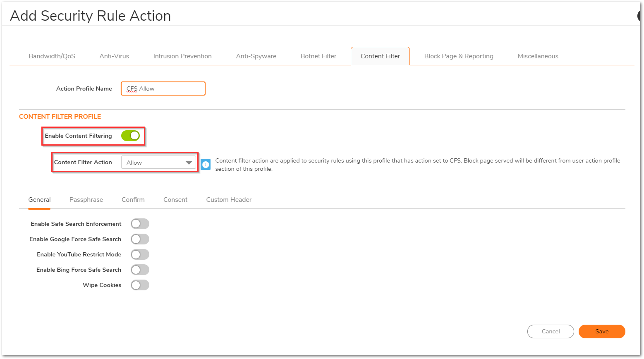
Task: Click the blue info icon beside Content Filter Action
Action: tap(206, 164)
